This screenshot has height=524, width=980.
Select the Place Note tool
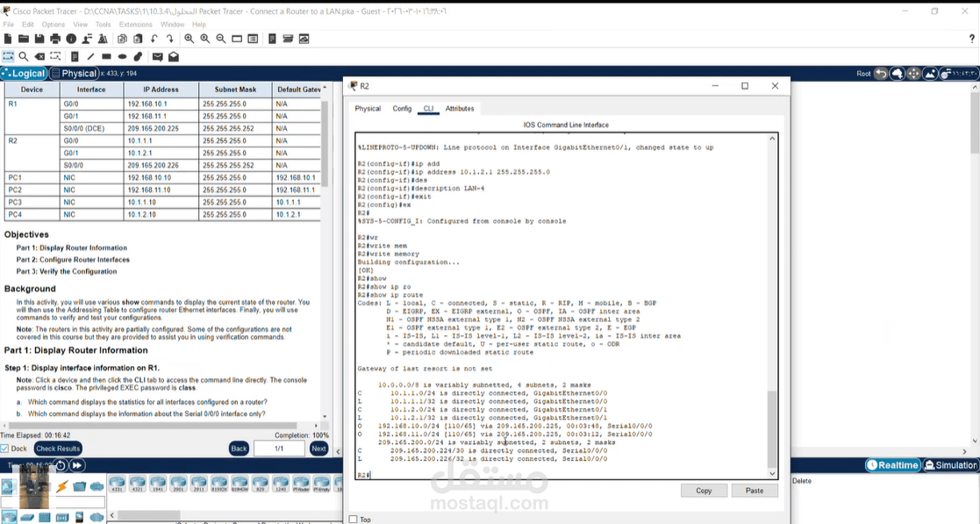(x=75, y=56)
